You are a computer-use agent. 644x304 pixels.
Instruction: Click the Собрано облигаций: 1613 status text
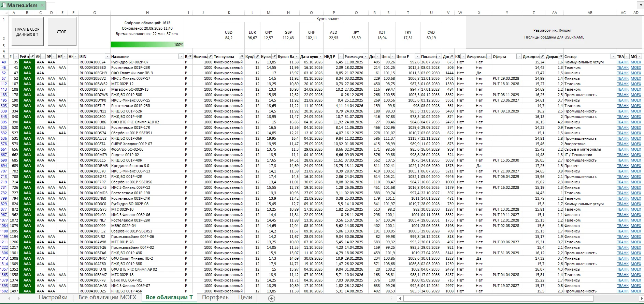coord(147,23)
